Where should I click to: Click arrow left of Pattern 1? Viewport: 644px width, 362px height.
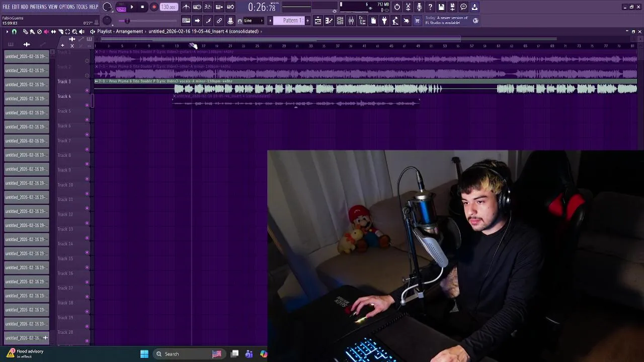270,21
